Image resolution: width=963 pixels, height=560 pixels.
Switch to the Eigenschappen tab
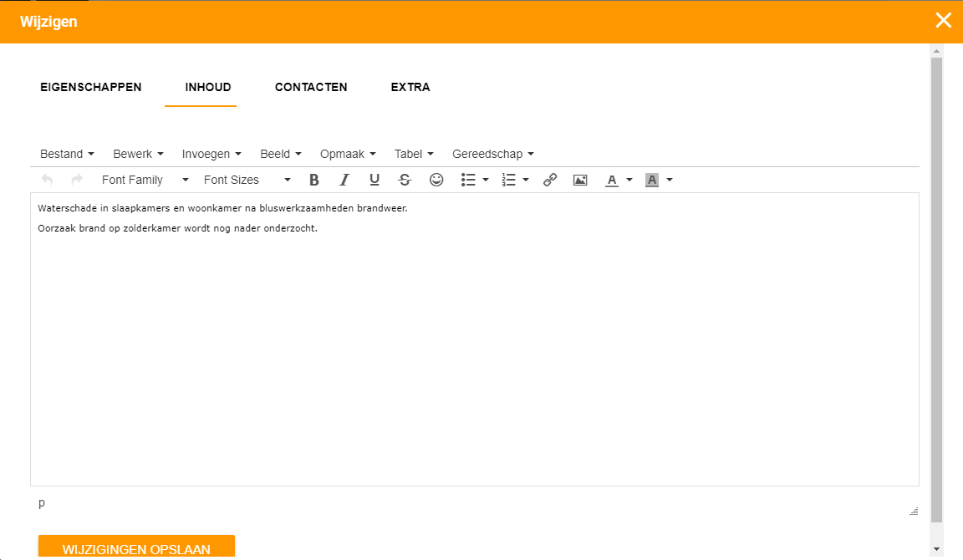click(91, 87)
